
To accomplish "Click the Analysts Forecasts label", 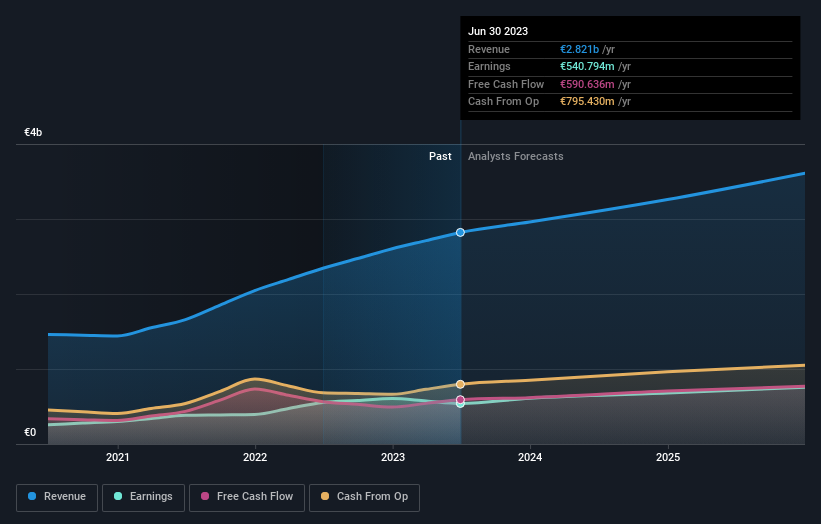I will click(x=516, y=156).
